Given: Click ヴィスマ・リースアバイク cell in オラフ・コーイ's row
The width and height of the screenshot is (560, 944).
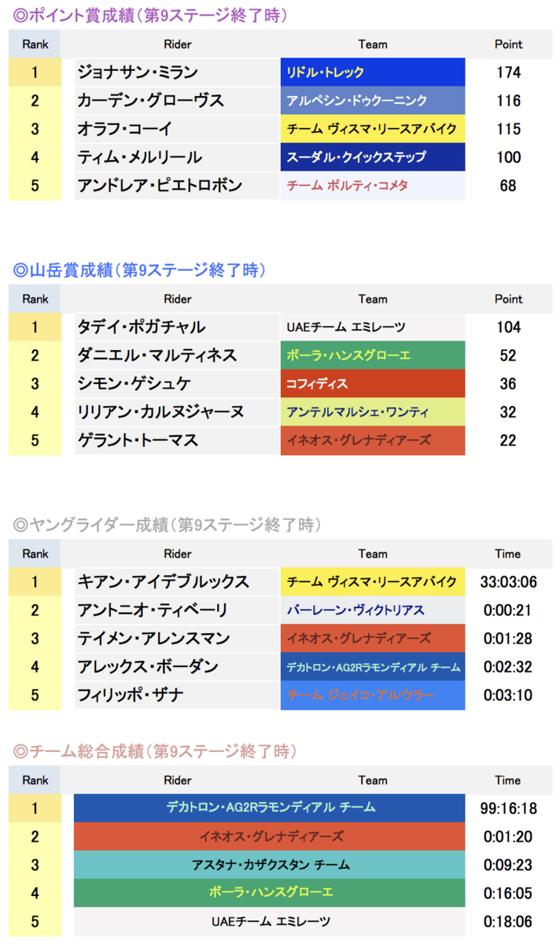Looking at the screenshot, I should tap(373, 129).
